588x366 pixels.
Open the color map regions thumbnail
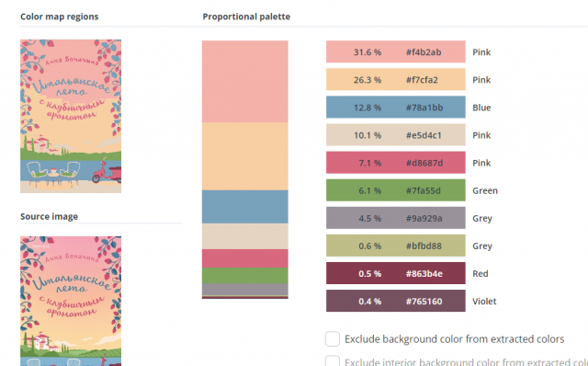[x=71, y=116]
